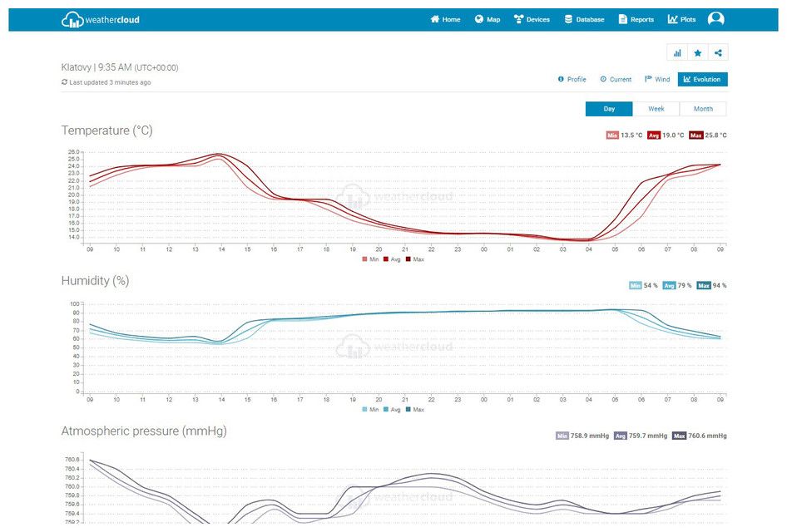Click the refresh icon beside Last updated

(65, 82)
